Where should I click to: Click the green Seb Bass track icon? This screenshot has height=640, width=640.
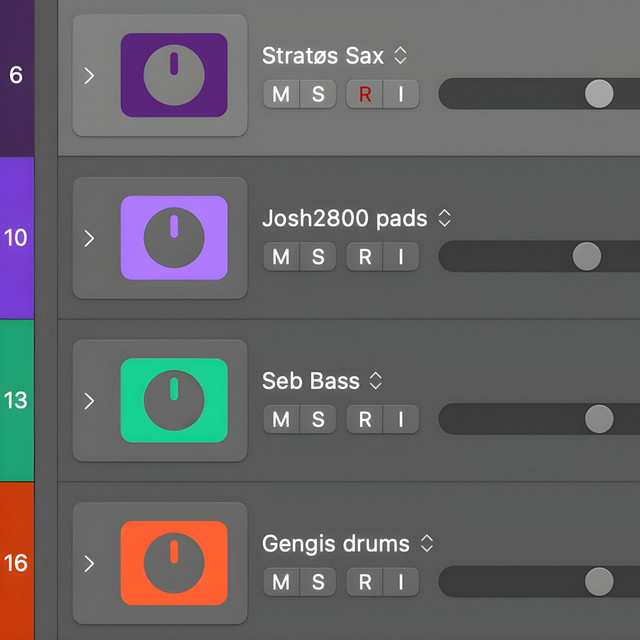point(174,400)
